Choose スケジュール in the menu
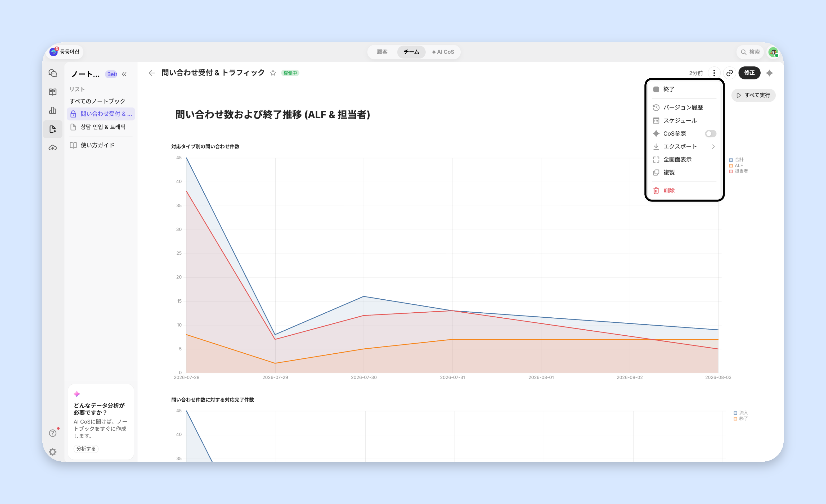The height and width of the screenshot is (504, 826). point(684,121)
